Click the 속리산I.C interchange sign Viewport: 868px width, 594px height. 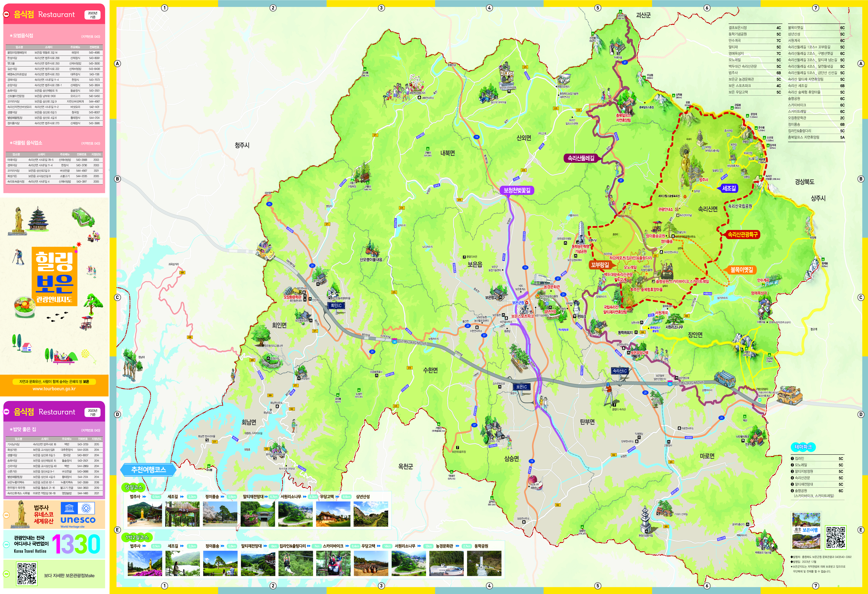620,371
